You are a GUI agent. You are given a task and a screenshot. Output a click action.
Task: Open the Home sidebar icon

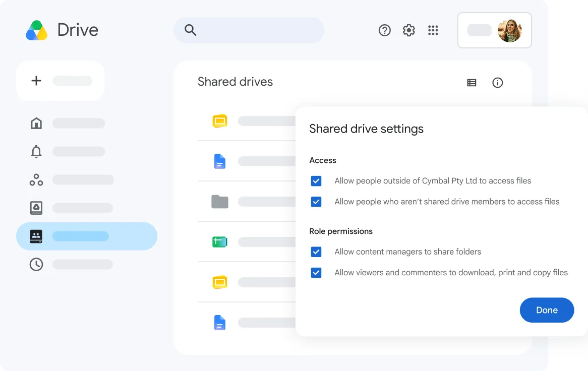pyautogui.click(x=36, y=123)
